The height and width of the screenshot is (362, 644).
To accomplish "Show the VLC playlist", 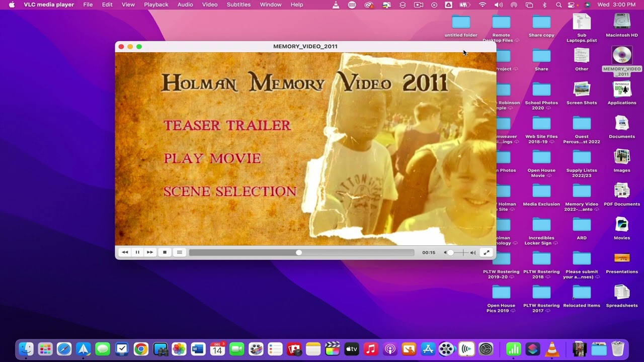I will click(x=179, y=252).
